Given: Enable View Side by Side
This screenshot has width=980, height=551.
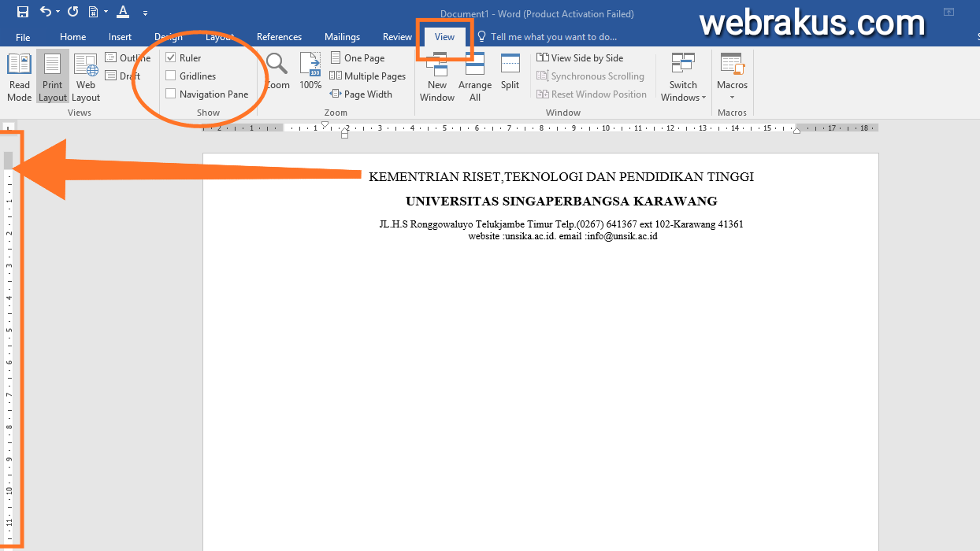Looking at the screenshot, I should point(580,57).
